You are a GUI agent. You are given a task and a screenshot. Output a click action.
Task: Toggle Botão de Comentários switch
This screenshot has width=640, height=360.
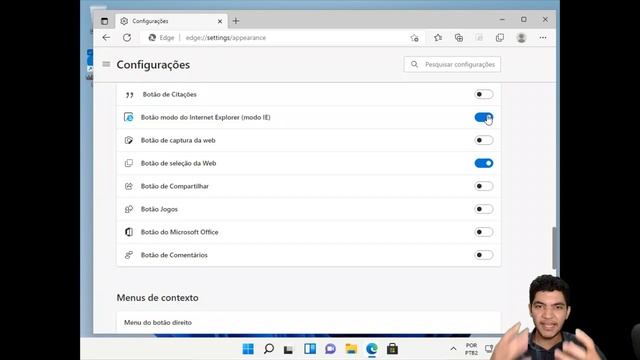[484, 255]
